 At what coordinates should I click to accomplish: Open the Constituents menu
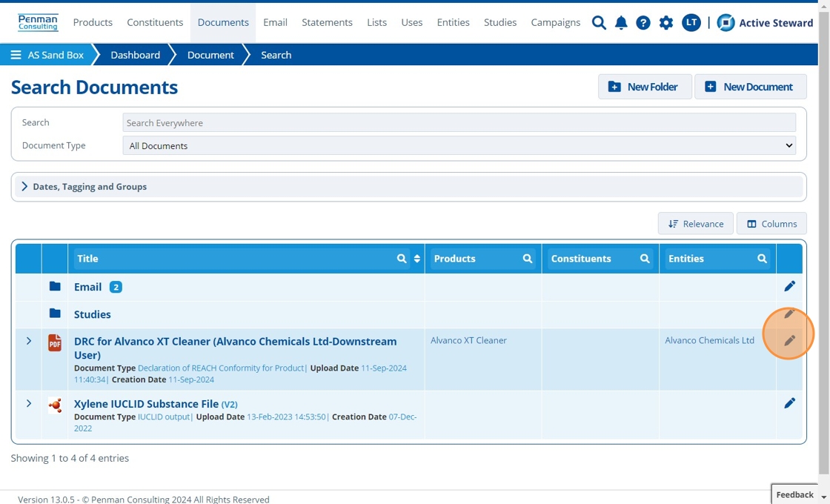point(155,22)
